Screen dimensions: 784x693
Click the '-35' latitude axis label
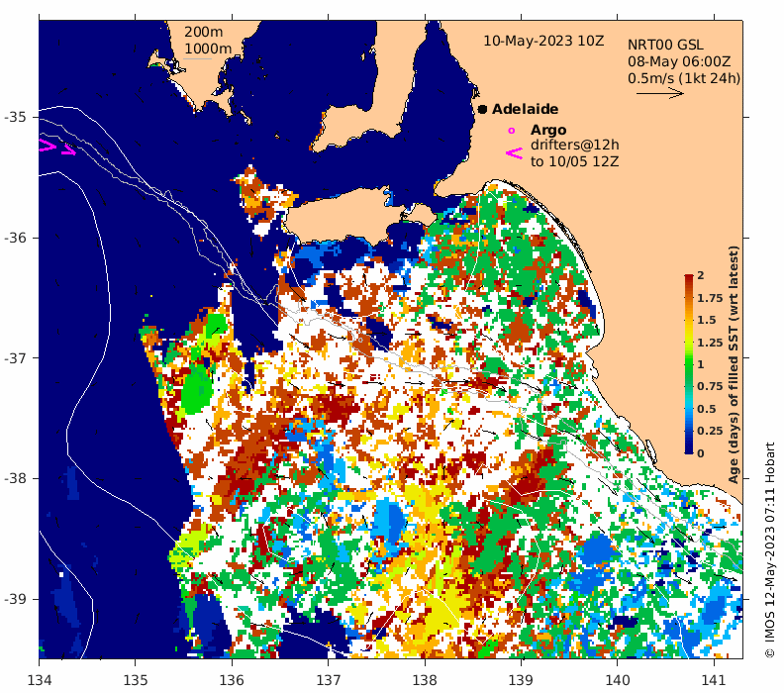(15, 118)
